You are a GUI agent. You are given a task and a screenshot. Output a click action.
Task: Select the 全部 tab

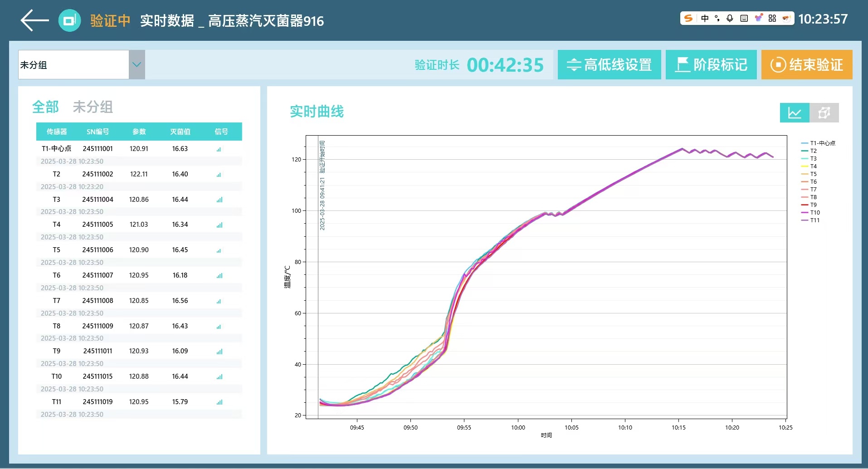tap(45, 107)
